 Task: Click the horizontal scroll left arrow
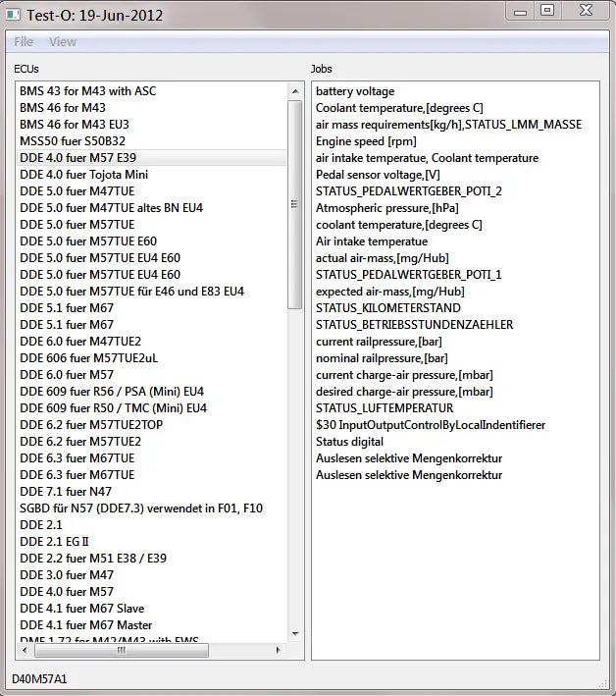point(23,650)
